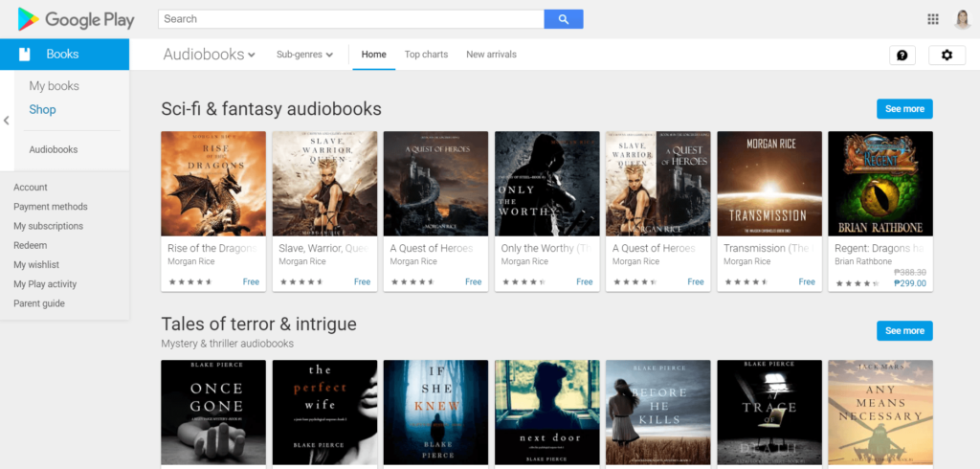Open A Trace of Death cover
Viewport: 980px width, 469px height.
point(769,413)
